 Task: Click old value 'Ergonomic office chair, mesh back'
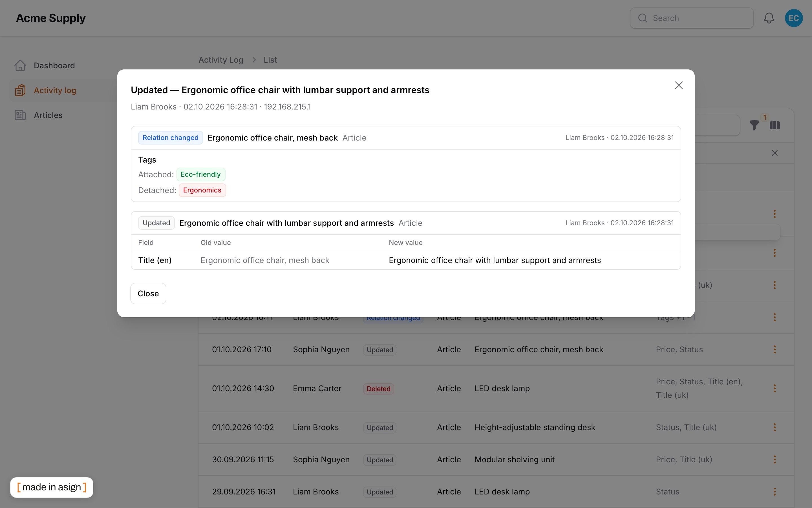pos(265,260)
